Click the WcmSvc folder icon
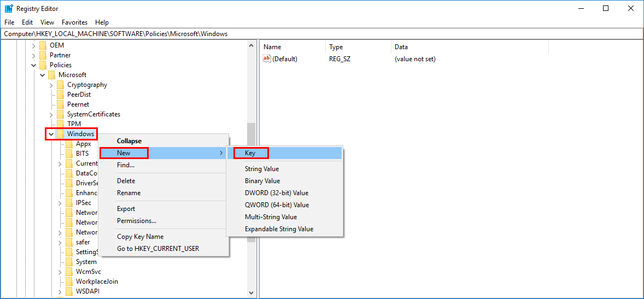Viewport: 644px width, 299px height. coord(69,272)
